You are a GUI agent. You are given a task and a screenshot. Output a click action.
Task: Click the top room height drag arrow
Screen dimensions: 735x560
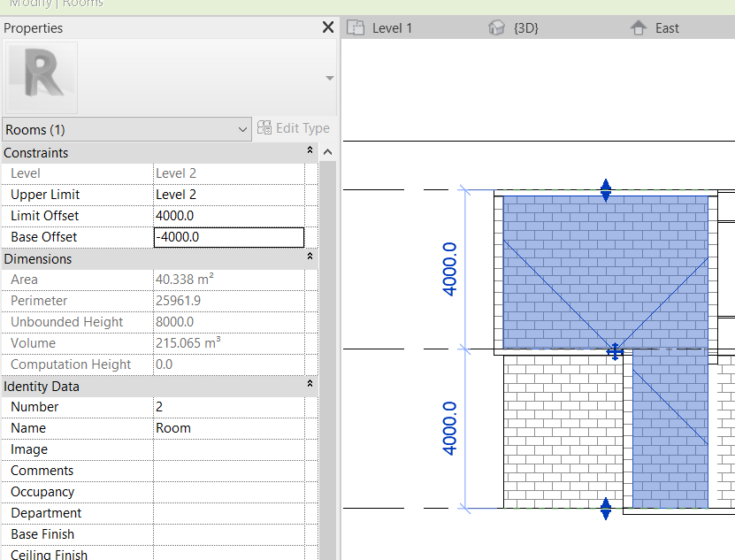tap(606, 190)
